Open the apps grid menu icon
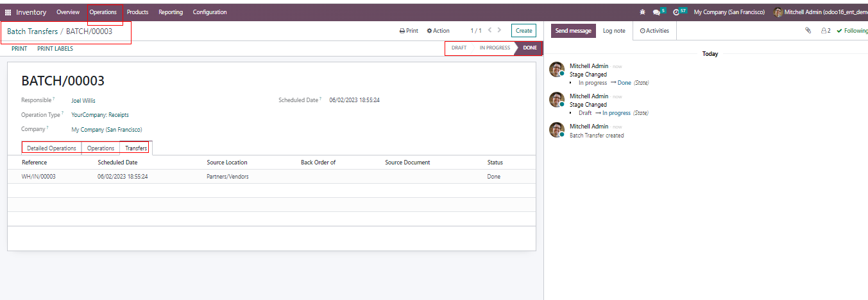This screenshot has width=868, height=300. pos(8,12)
